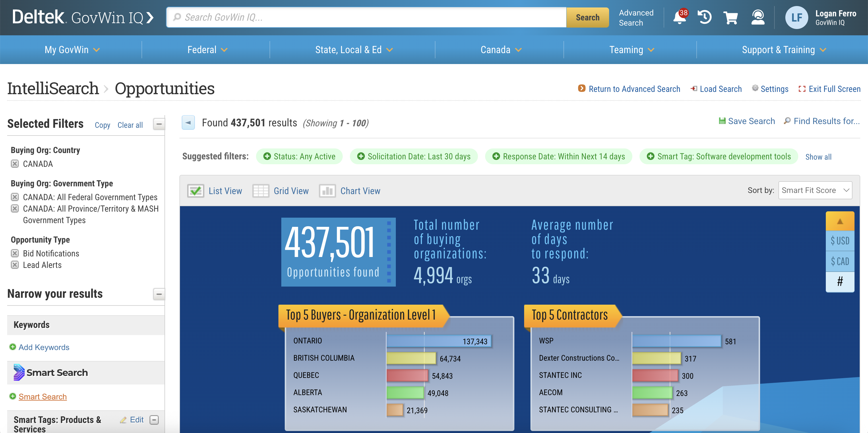Toggle the List View checkbox icon
Image resolution: width=868 pixels, height=433 pixels.
pos(195,191)
